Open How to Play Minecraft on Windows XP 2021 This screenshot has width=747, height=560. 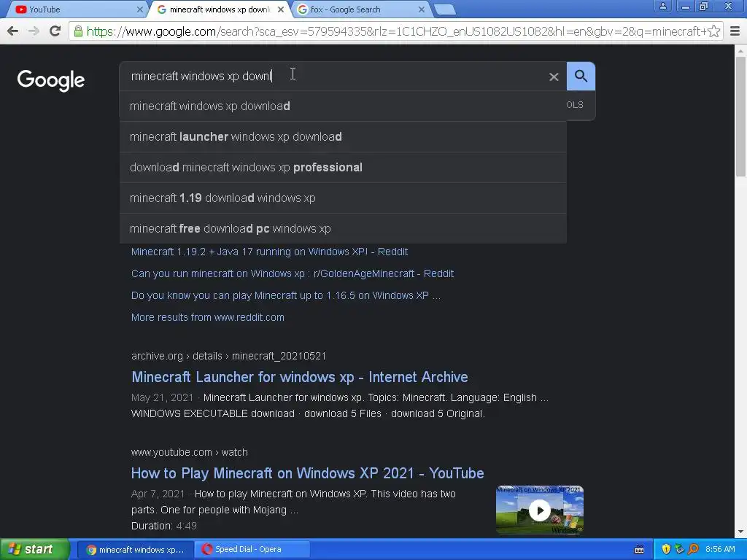pos(307,472)
